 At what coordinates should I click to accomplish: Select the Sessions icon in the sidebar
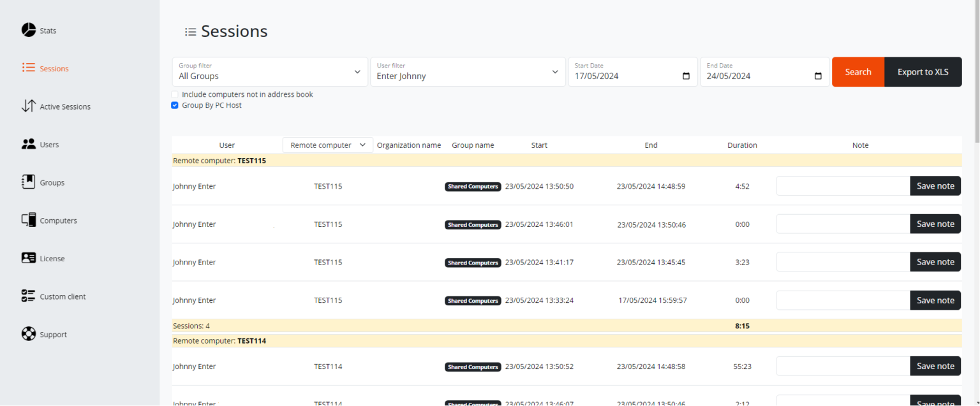click(x=28, y=68)
